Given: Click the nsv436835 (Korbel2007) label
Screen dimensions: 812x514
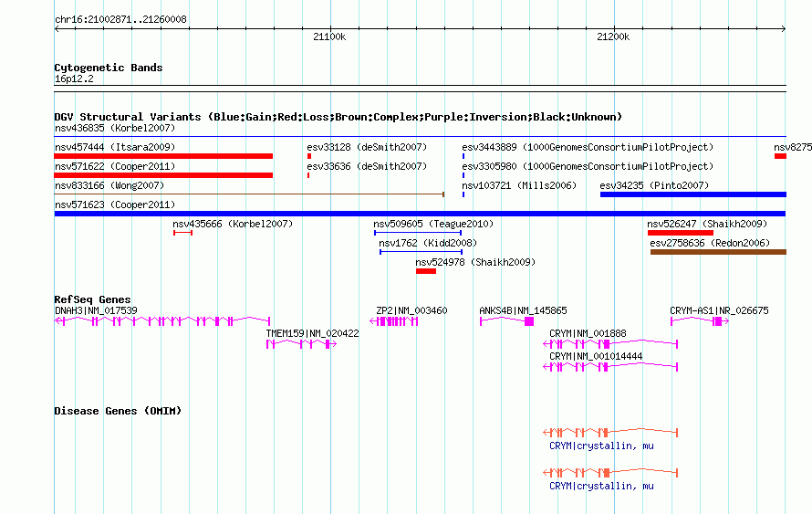Looking at the screenshot, I should (x=115, y=128).
